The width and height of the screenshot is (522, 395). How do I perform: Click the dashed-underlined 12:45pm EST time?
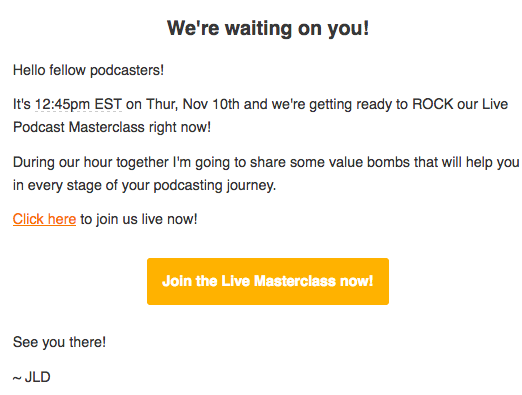click(x=78, y=104)
